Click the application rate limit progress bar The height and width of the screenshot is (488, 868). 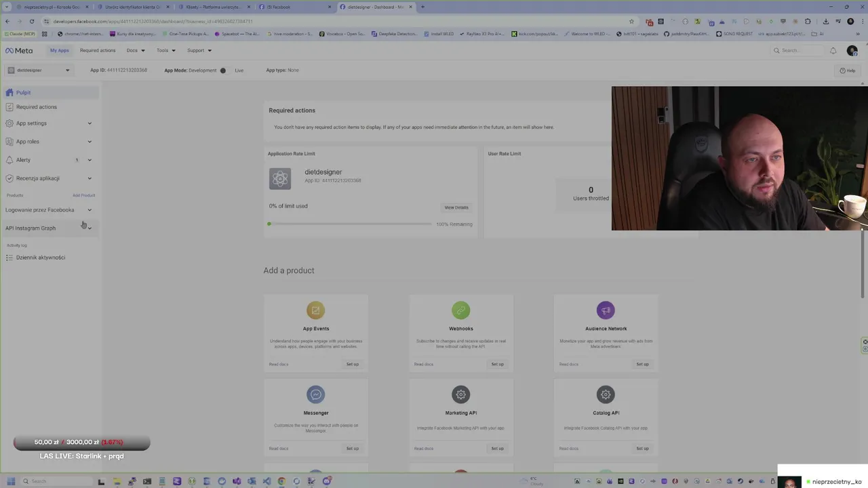point(350,224)
